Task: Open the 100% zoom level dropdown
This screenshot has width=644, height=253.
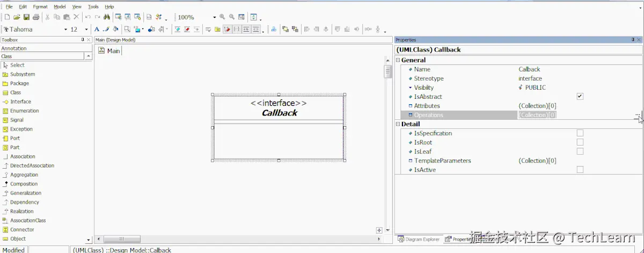Action: click(x=214, y=18)
